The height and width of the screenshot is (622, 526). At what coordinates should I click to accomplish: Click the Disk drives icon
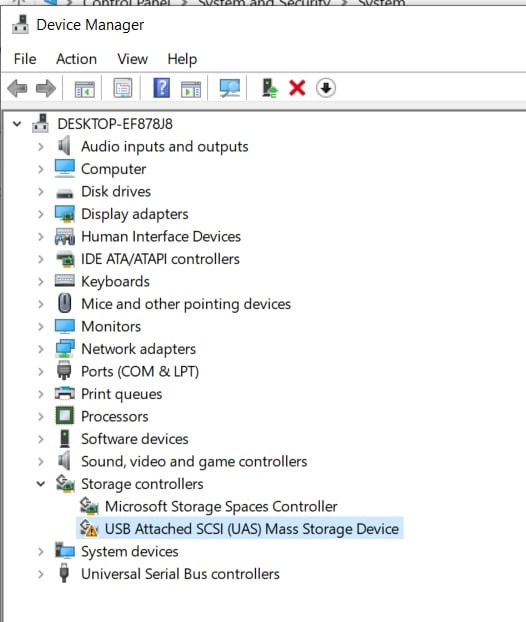tap(64, 193)
